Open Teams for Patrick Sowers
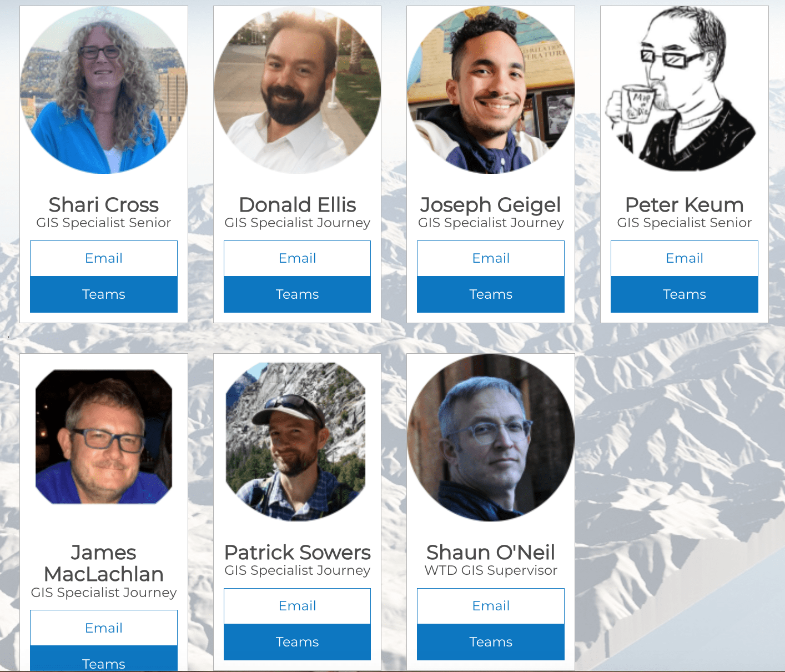785x672 pixels. coord(297,642)
